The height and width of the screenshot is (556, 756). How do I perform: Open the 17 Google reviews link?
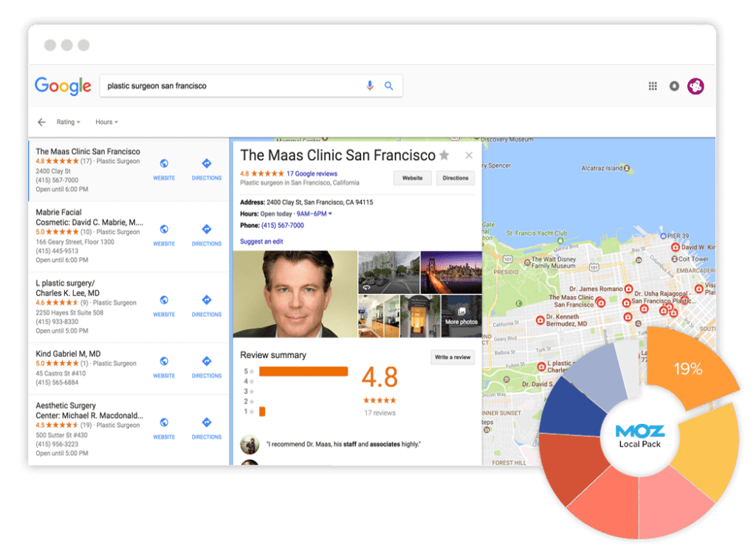[312, 174]
